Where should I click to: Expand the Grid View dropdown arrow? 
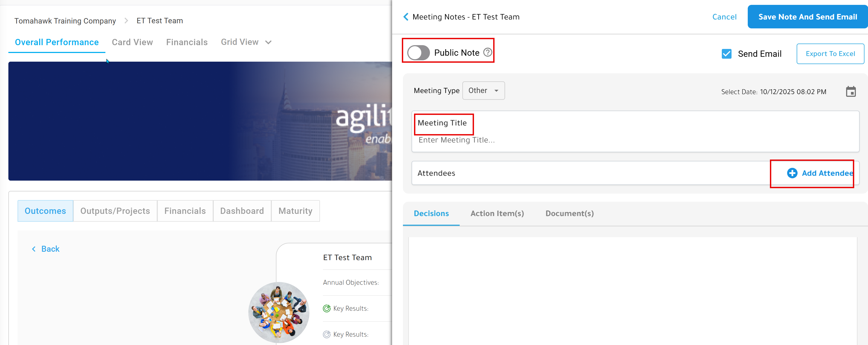[x=268, y=42]
